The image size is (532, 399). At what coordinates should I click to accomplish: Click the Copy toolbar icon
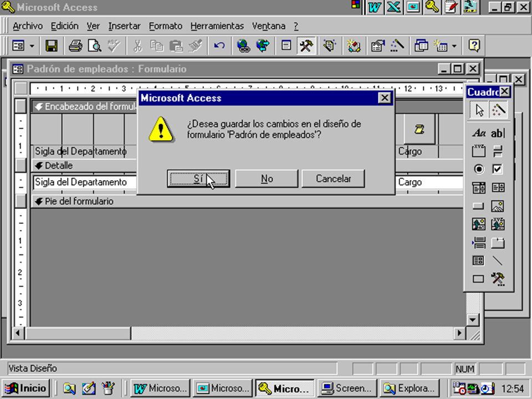[x=157, y=45]
